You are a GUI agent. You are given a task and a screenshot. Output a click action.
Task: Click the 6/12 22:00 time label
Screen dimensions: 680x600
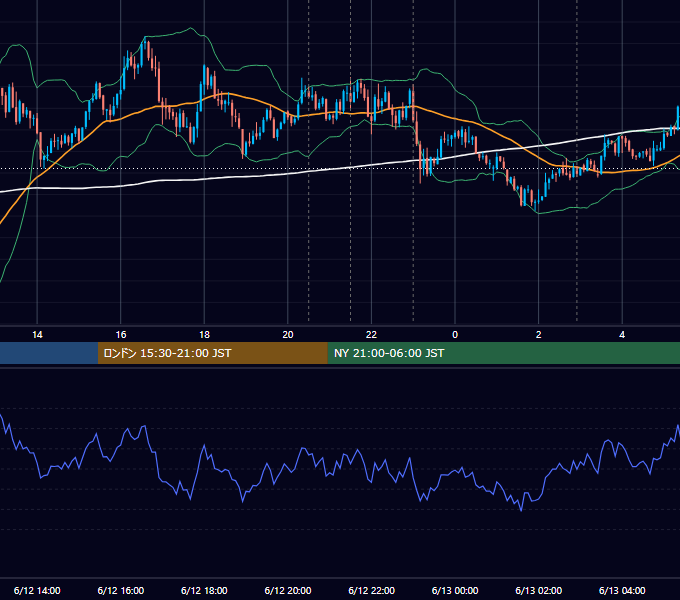[x=371, y=590]
